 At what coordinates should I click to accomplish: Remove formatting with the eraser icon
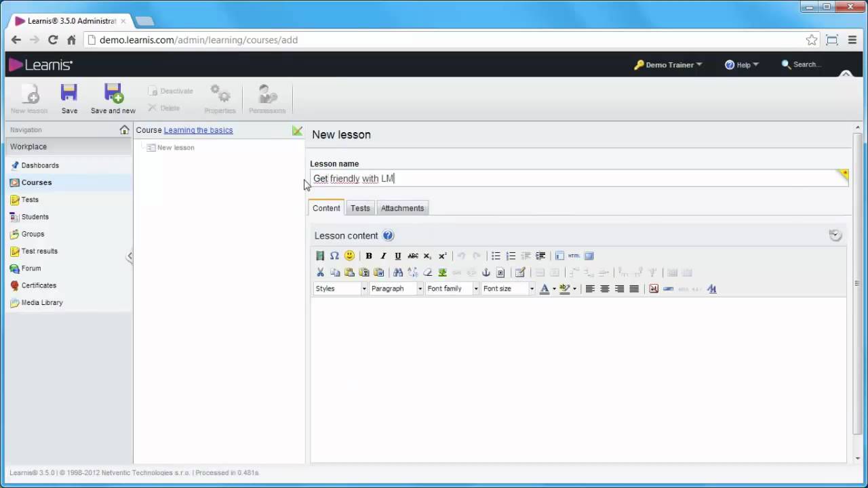point(427,272)
